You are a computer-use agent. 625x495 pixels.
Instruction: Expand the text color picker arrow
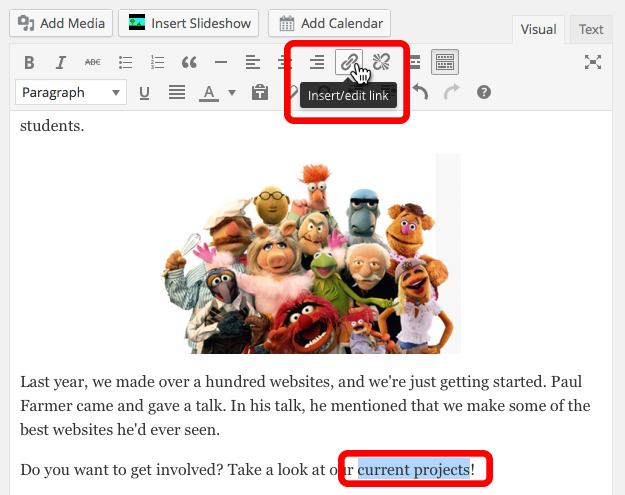[232, 93]
